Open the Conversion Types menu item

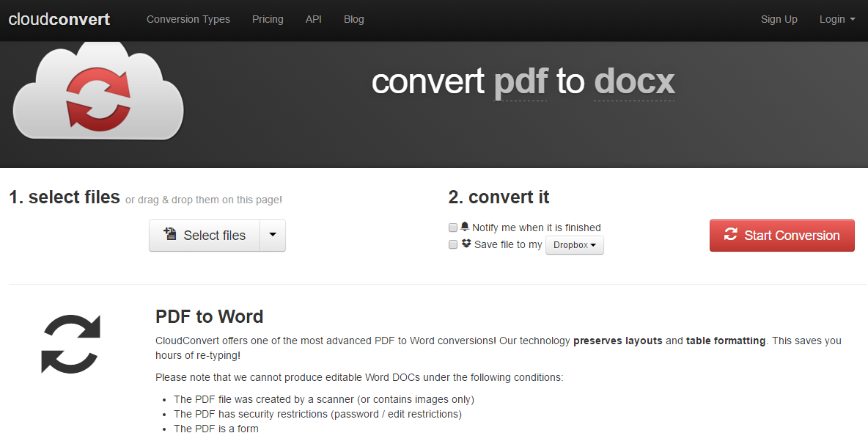point(188,19)
